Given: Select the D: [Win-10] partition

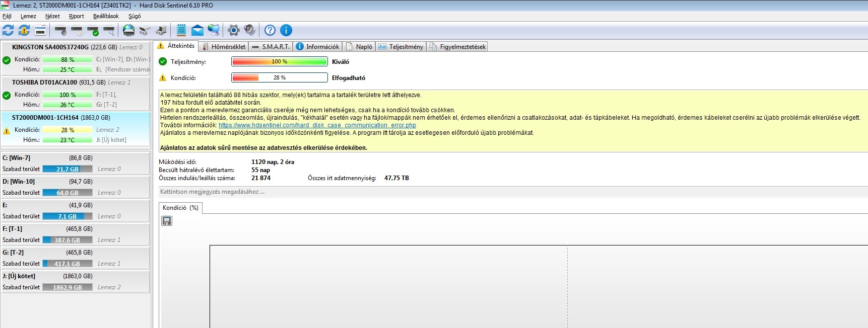Looking at the screenshot, I should [x=76, y=187].
